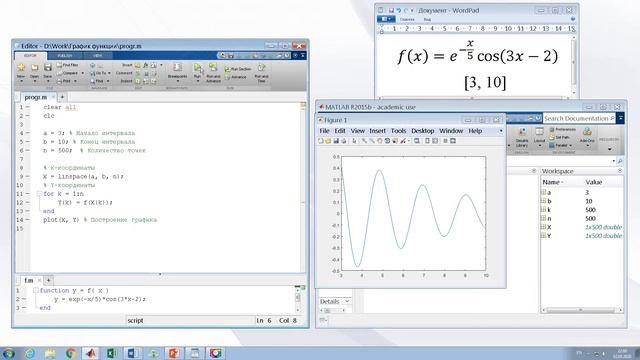Click Set Path in MATLAB toolstrip
The image size is (640, 360).
coord(559,138)
